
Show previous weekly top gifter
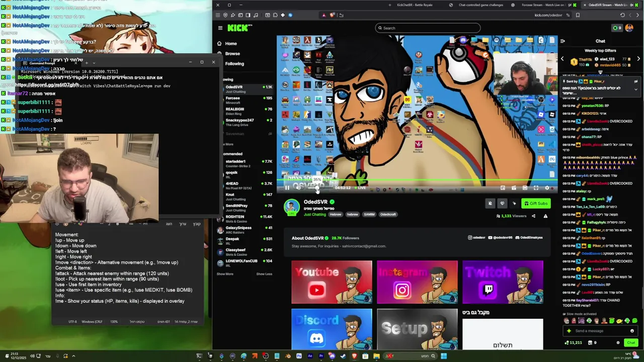point(562,59)
